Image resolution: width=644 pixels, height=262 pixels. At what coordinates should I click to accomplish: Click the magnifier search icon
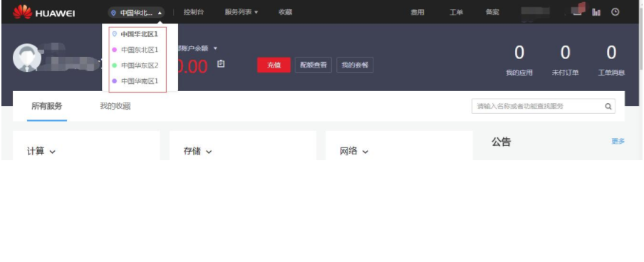point(608,106)
